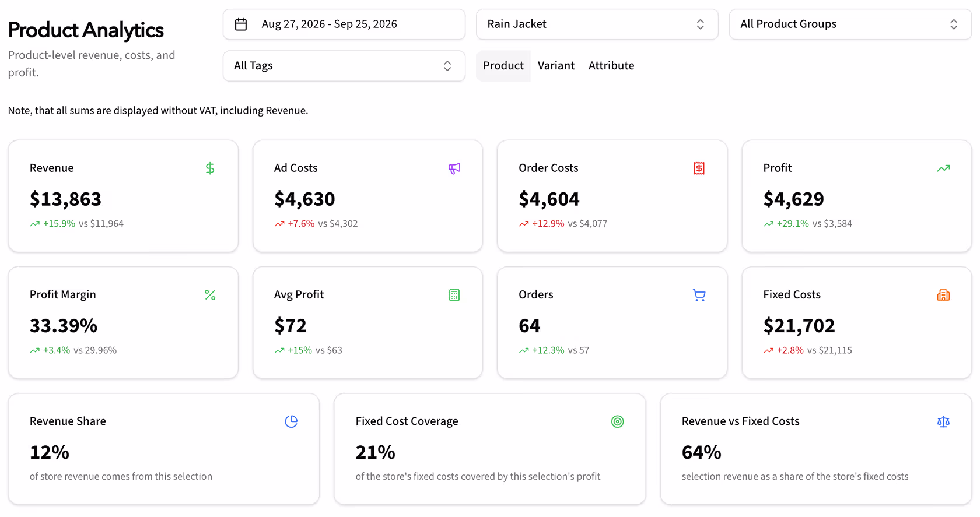Switch to the Attribute tab
The height and width of the screenshot is (517, 980).
point(611,66)
